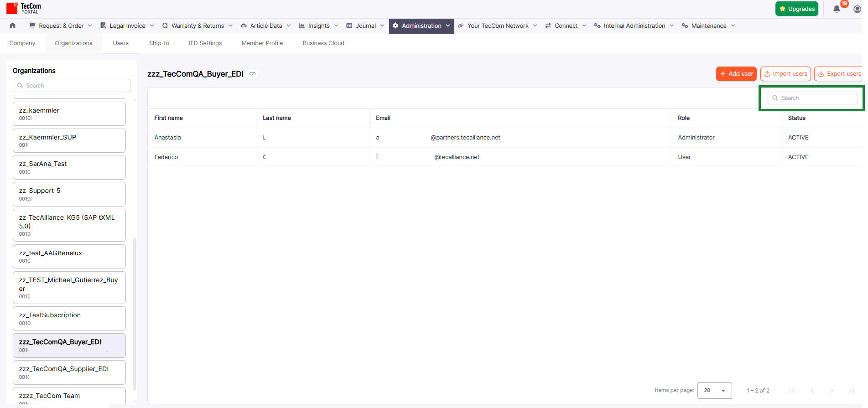The image size is (868, 408).
Task: Select organization zz_kaemmler
Action: pos(69,114)
